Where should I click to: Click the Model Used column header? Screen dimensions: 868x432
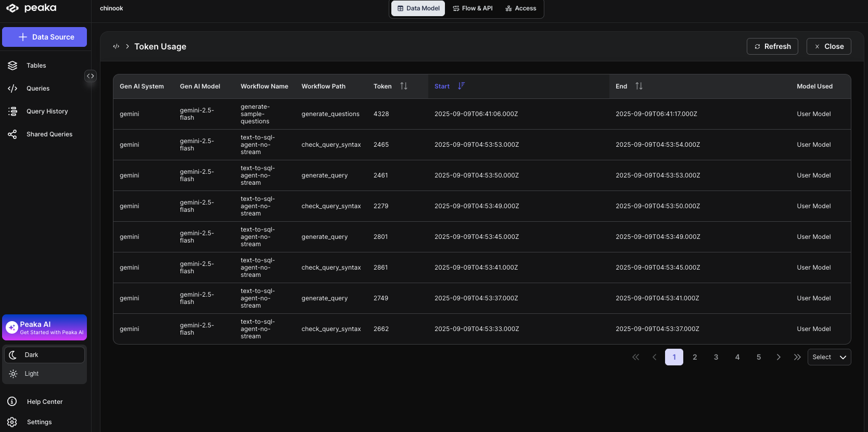pyautogui.click(x=814, y=86)
